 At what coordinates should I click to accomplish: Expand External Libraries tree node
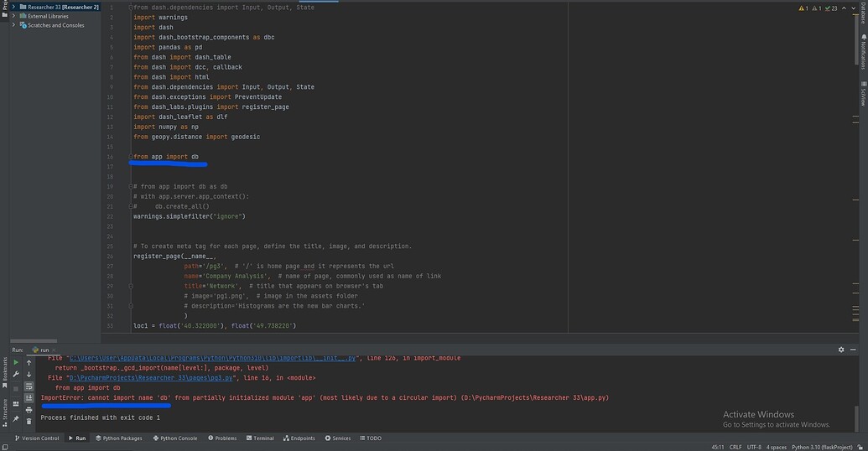pyautogui.click(x=14, y=16)
